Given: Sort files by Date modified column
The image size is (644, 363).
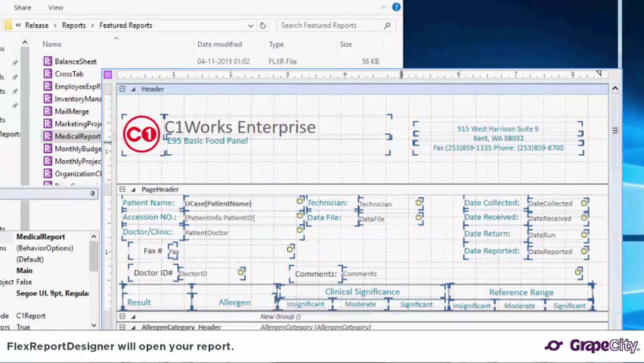Looking at the screenshot, I should (x=220, y=44).
